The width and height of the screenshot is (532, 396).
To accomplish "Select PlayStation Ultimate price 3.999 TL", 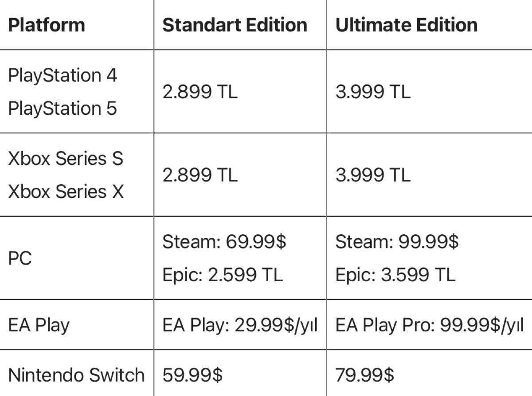I will tap(373, 92).
